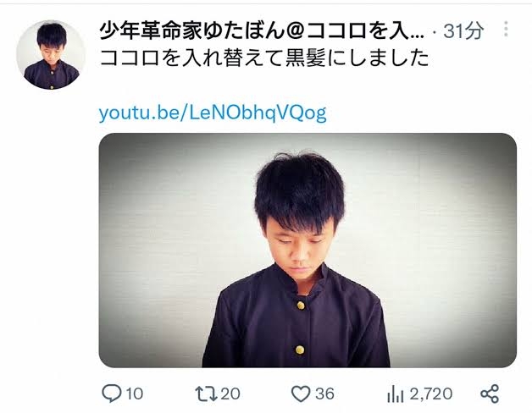This screenshot has width=532, height=413.
Task: Repost using the retweet arrows icon
Action: (x=207, y=394)
